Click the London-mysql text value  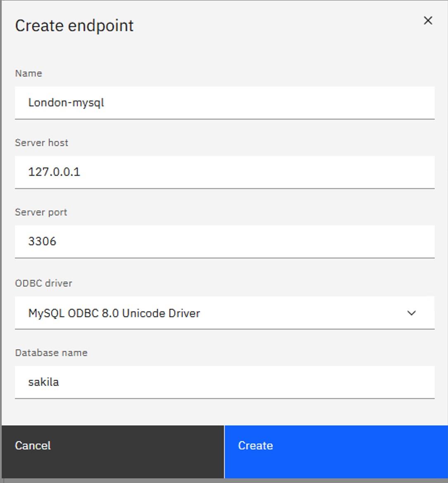point(66,103)
